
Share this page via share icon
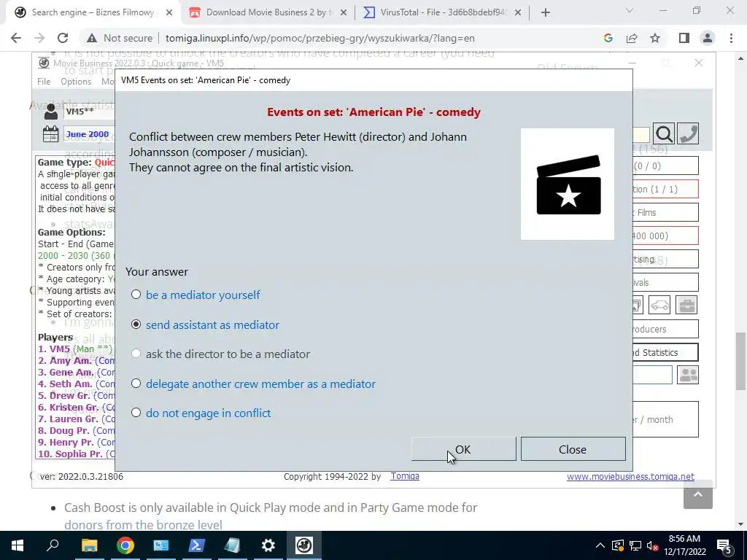click(x=632, y=38)
